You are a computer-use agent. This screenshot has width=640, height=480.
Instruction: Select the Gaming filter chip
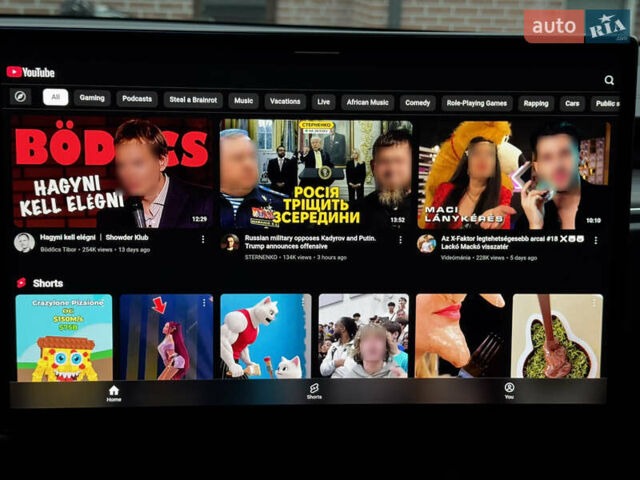(92, 98)
